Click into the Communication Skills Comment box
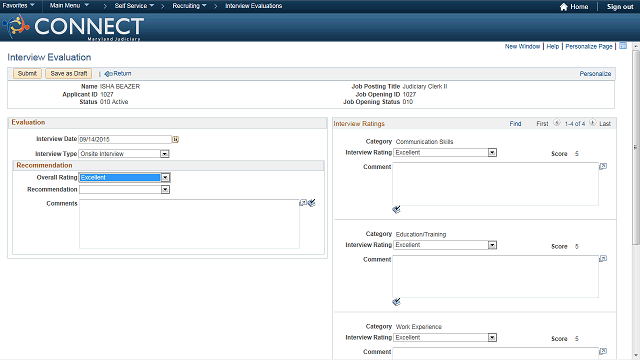Image resolution: width=640 pixels, height=360 pixels. click(x=496, y=184)
